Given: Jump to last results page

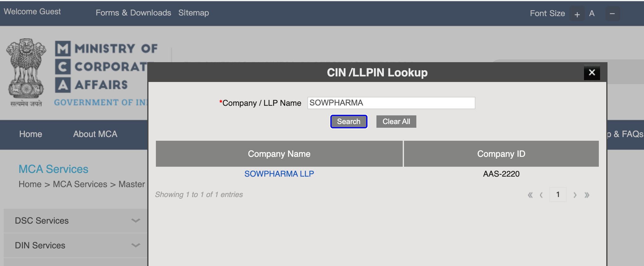Looking at the screenshot, I should click(587, 195).
